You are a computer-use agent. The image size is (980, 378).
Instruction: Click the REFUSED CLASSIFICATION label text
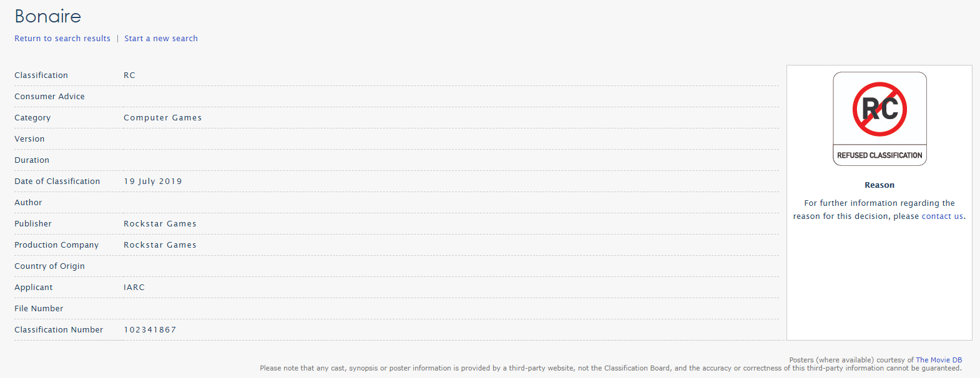[880, 155]
